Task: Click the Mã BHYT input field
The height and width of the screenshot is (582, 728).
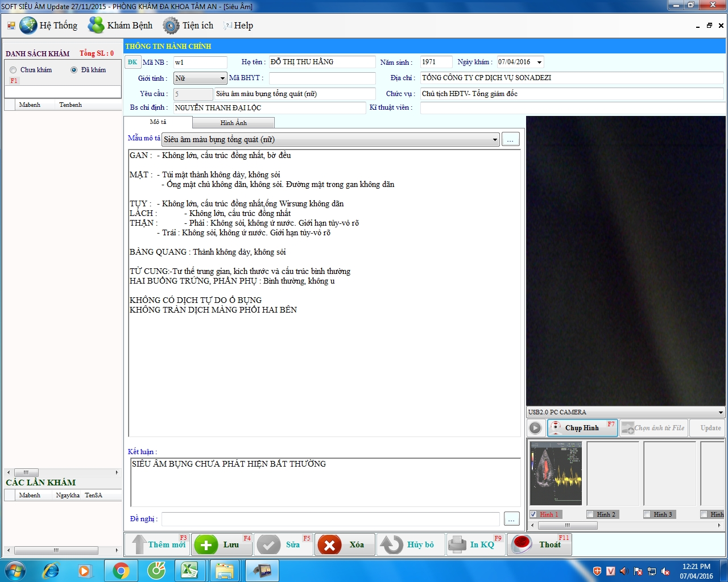Action: (x=322, y=78)
